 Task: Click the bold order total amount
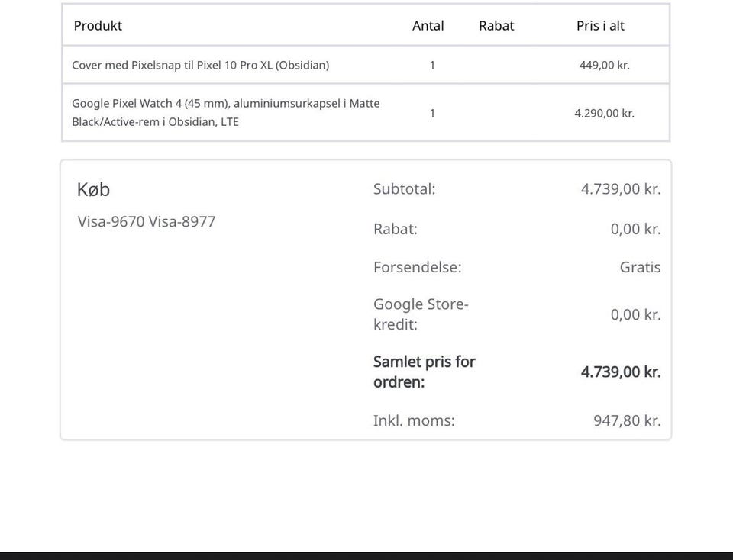(x=621, y=372)
